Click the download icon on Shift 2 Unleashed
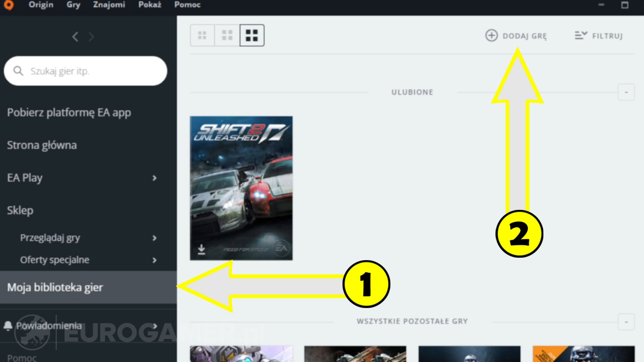This screenshot has width=644, height=362. [201, 249]
